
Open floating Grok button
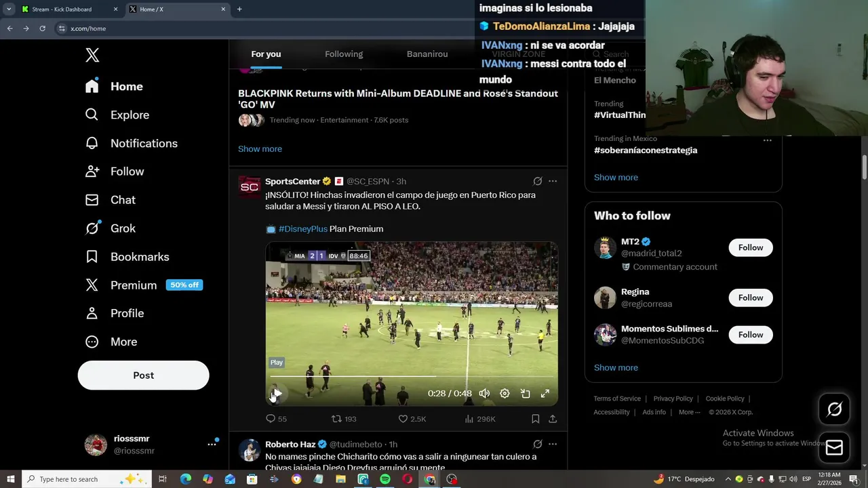point(834,409)
